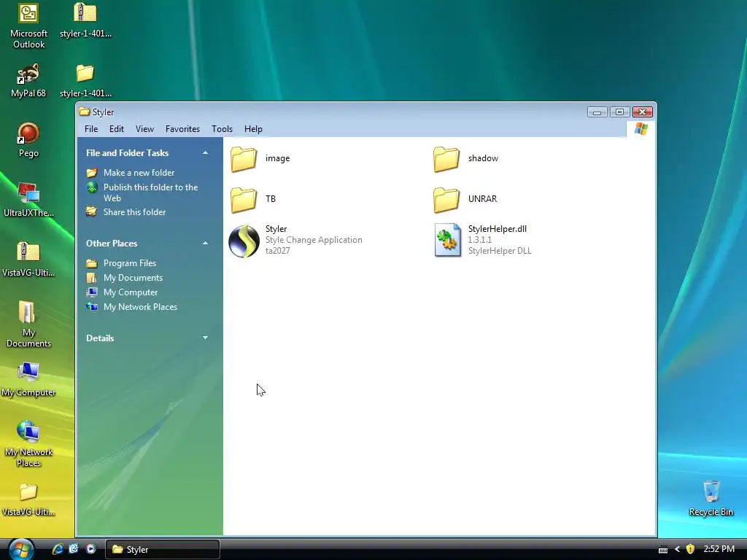Image resolution: width=747 pixels, height=560 pixels.
Task: Click the Styler taskbar button
Action: [x=162, y=550]
